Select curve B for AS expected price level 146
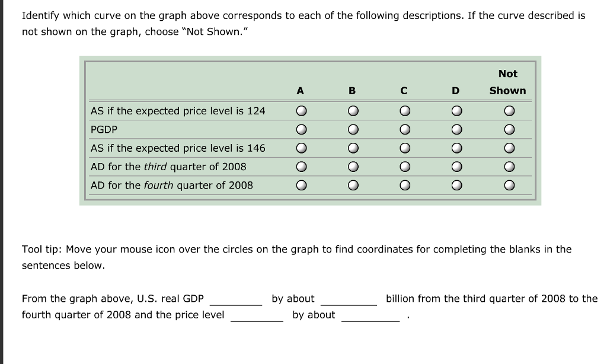607x364 pixels. (353, 148)
